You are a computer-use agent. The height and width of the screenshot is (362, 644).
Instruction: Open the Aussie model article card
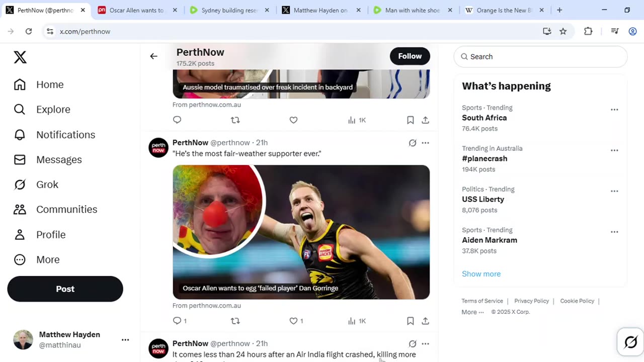(301, 84)
